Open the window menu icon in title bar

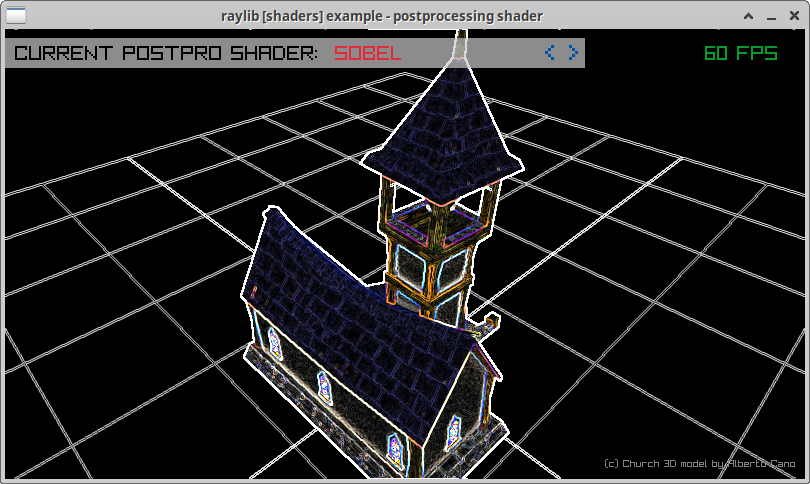pos(17,15)
